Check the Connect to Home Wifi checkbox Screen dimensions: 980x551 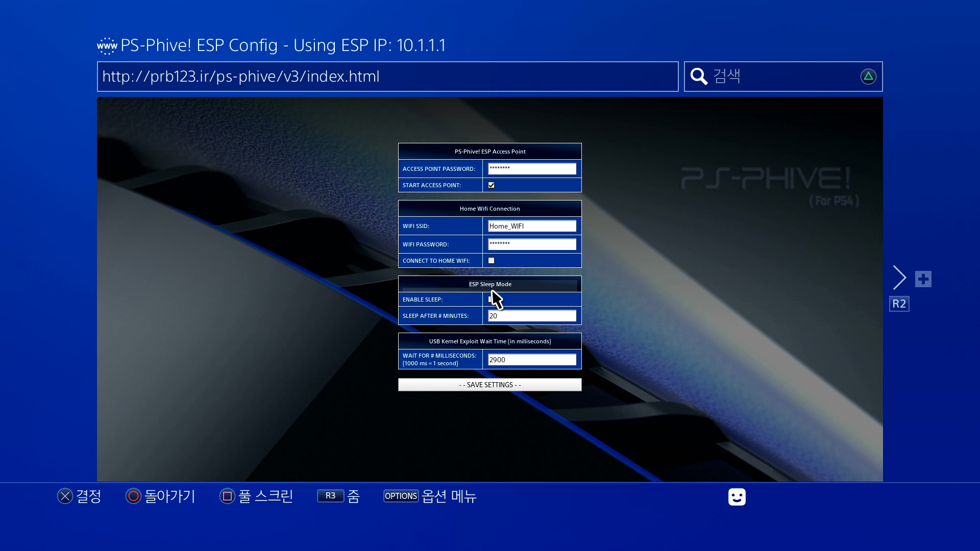click(x=491, y=261)
